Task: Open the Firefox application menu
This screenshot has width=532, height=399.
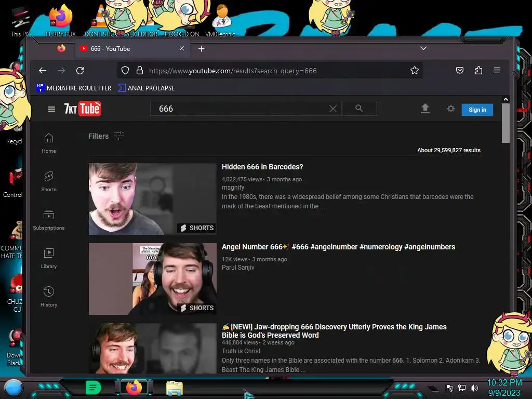Action: pos(497,70)
